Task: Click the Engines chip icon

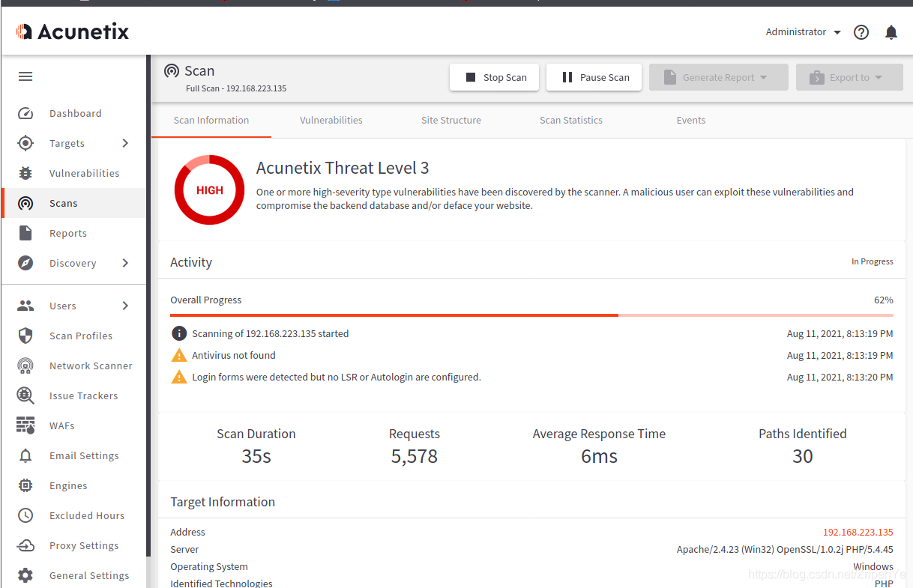Action: (25, 485)
